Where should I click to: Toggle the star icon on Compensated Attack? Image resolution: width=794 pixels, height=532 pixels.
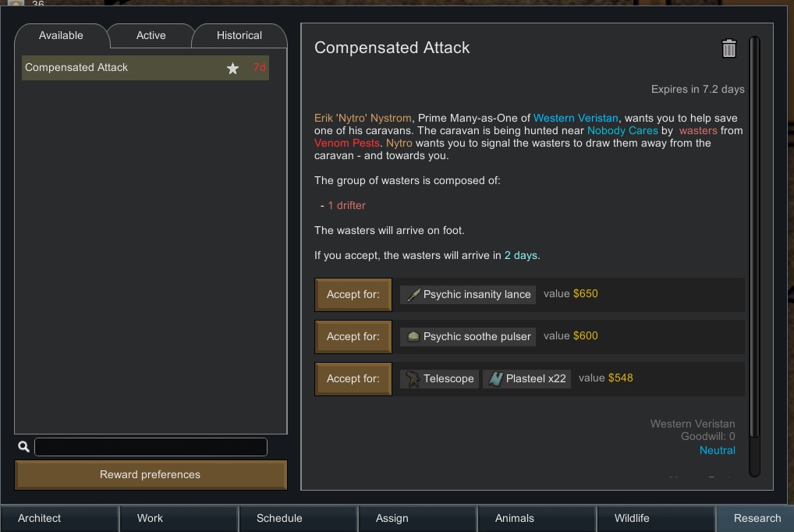tap(232, 69)
